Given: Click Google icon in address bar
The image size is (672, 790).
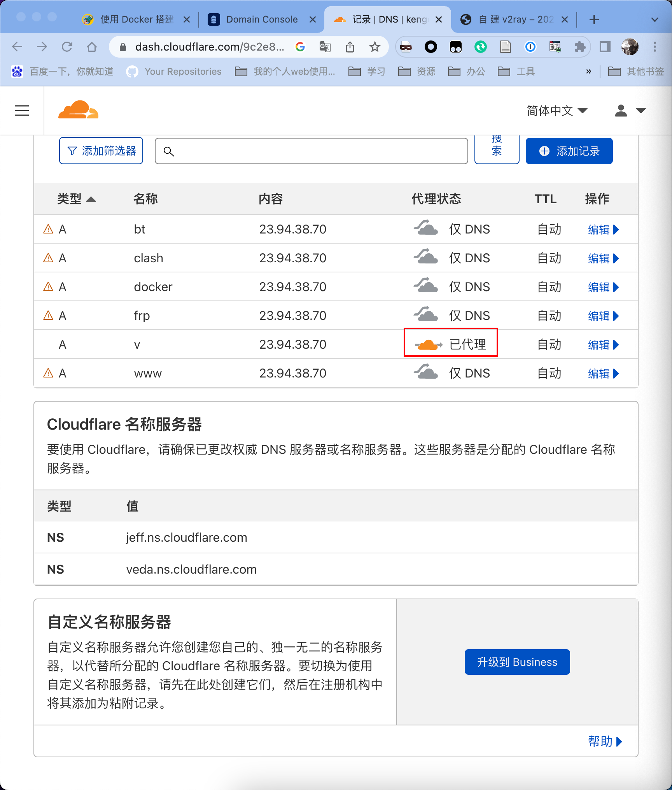Looking at the screenshot, I should tap(300, 47).
